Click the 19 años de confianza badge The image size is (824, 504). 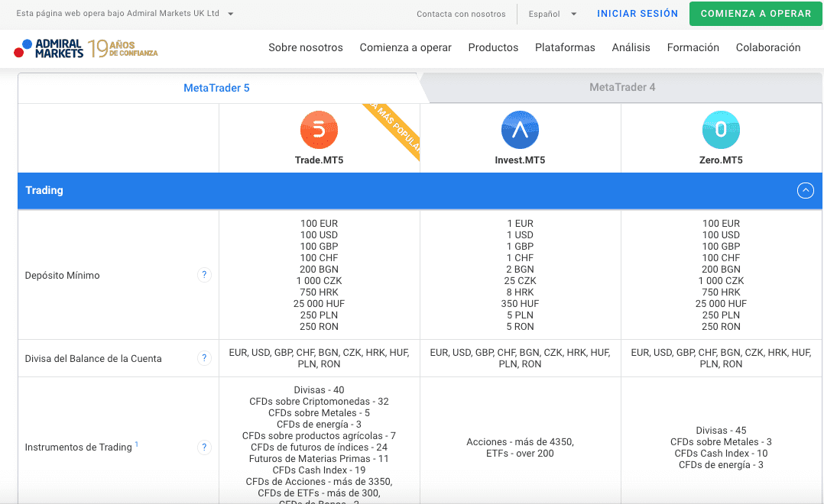123,48
